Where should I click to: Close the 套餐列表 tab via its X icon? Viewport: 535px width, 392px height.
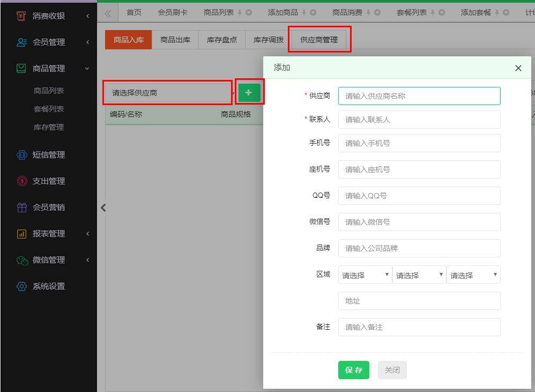442,13
